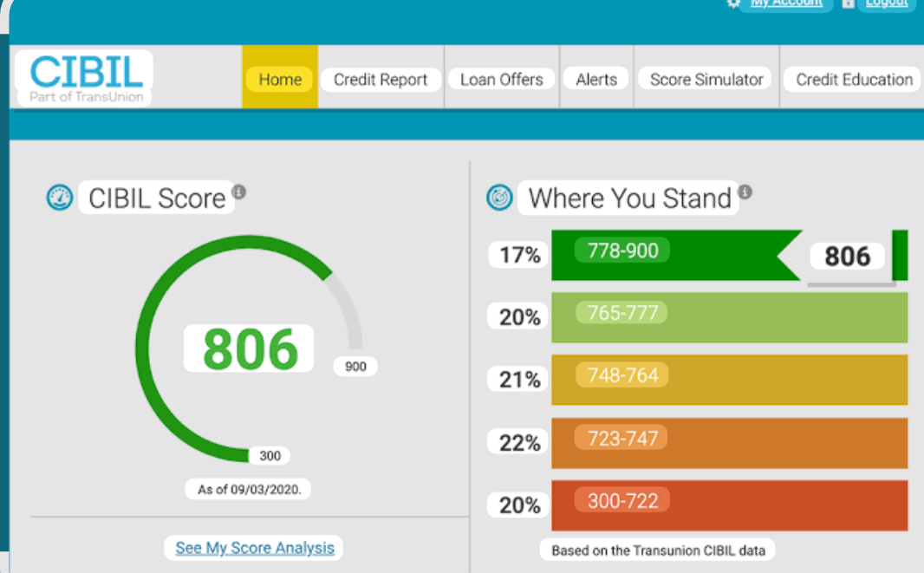Click the target icon beside Where You Stand
This screenshot has width=924, height=573.
click(x=499, y=198)
